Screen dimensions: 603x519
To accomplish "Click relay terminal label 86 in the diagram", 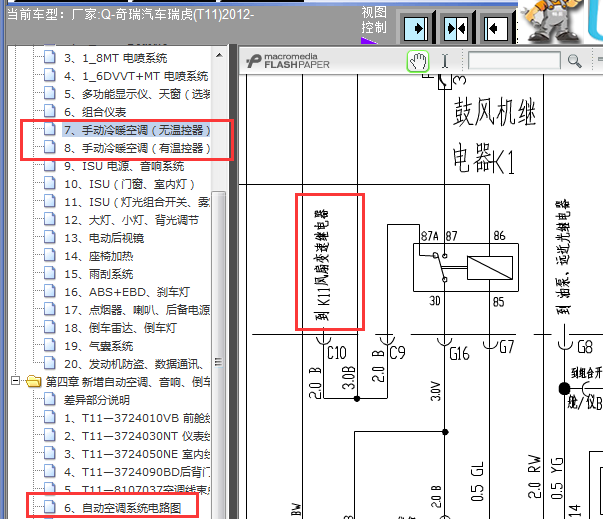I will (499, 235).
